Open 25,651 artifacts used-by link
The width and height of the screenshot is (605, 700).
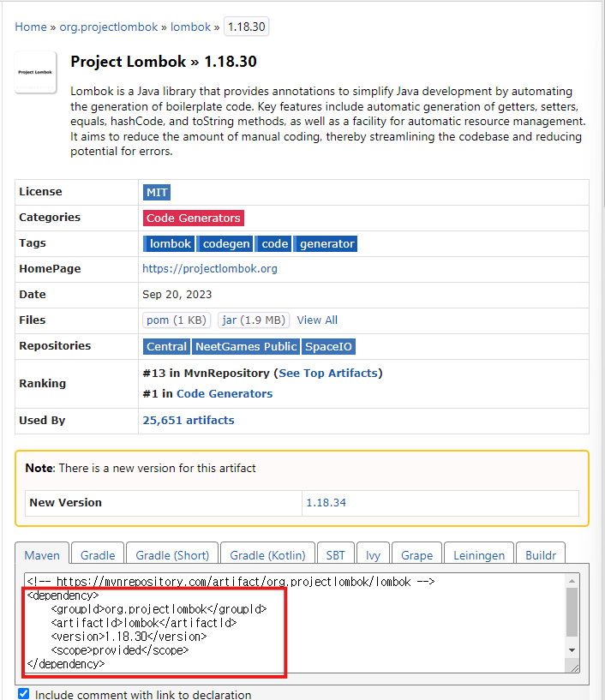tap(189, 421)
